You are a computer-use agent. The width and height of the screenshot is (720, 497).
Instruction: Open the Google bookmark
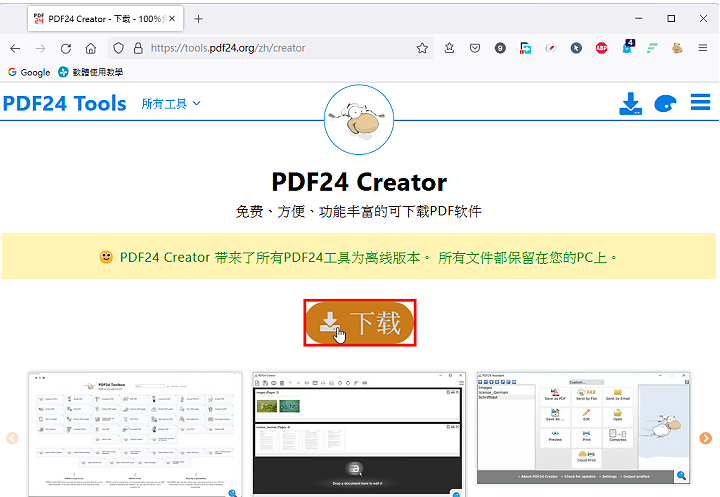(29, 72)
